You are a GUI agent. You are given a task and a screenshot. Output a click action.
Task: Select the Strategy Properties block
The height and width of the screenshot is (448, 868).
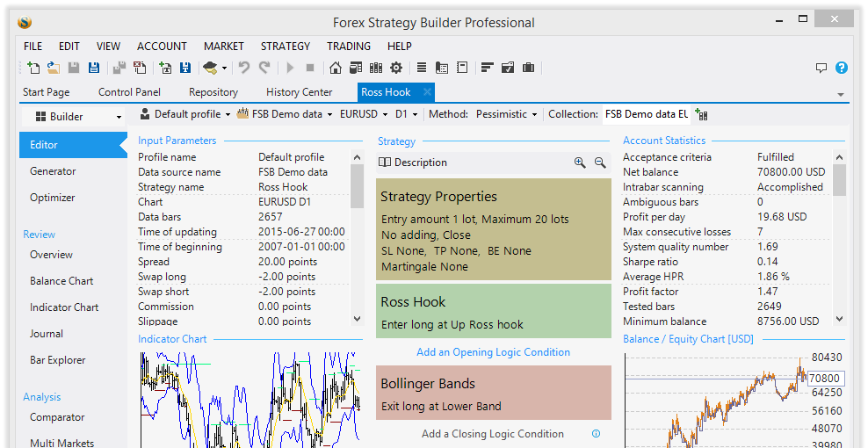click(494, 229)
